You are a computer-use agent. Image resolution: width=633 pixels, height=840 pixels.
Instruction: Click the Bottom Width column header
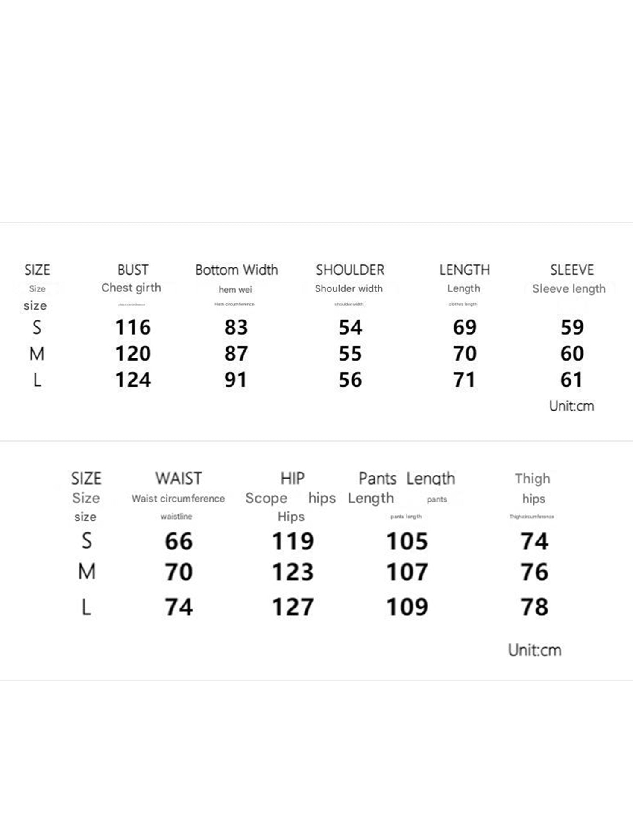(236, 270)
